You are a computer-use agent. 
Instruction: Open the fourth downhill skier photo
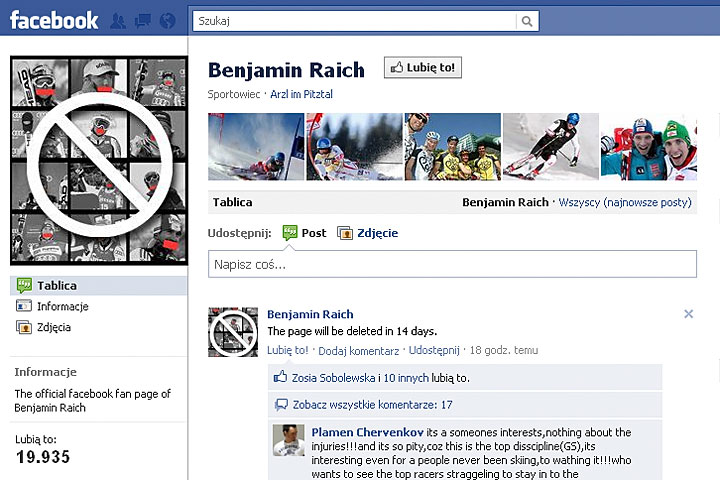pos(551,147)
